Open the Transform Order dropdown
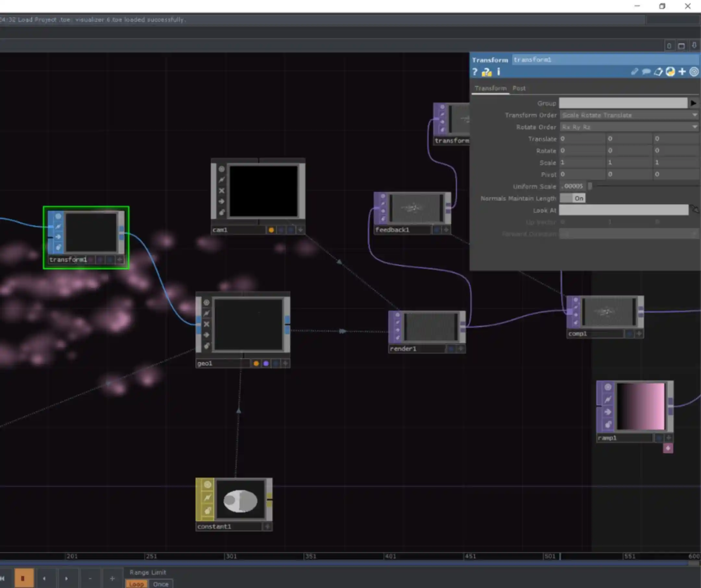Screen dimensions: 701x588 (629, 115)
